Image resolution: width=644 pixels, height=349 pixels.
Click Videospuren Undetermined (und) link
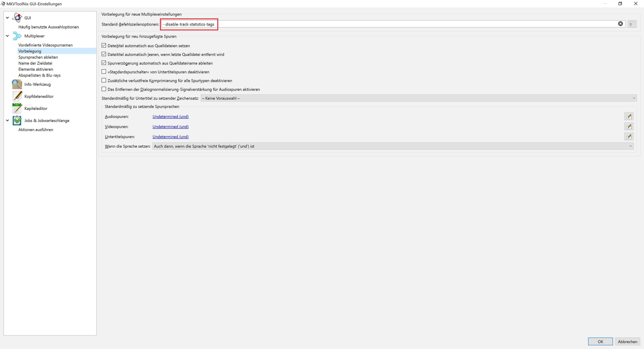point(171,127)
